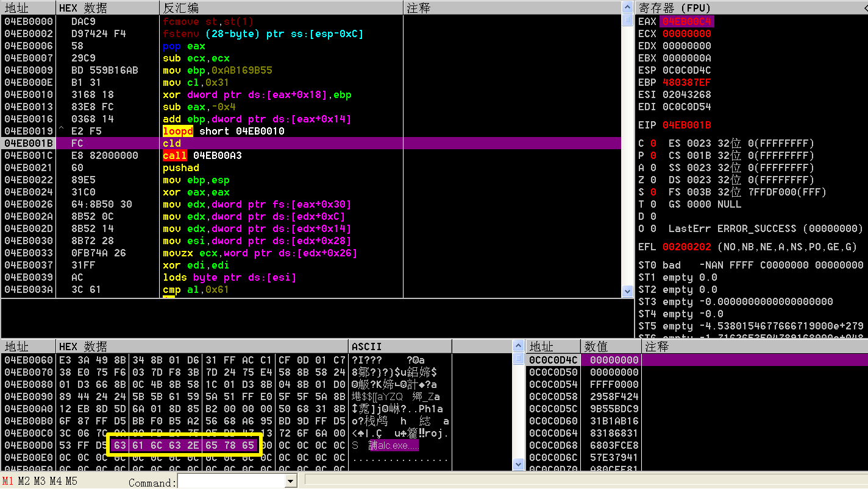Image resolution: width=868 pixels, height=489 pixels.
Task: Select the loopd short 04EB0010 instruction
Action: 223,131
